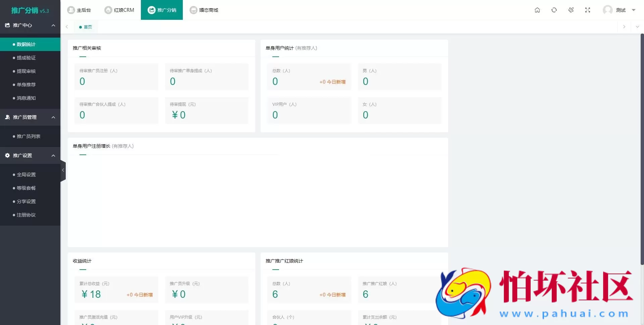Switch to the 婚恋商城 tab
Viewport: 644px width, 325px height.
[204, 10]
